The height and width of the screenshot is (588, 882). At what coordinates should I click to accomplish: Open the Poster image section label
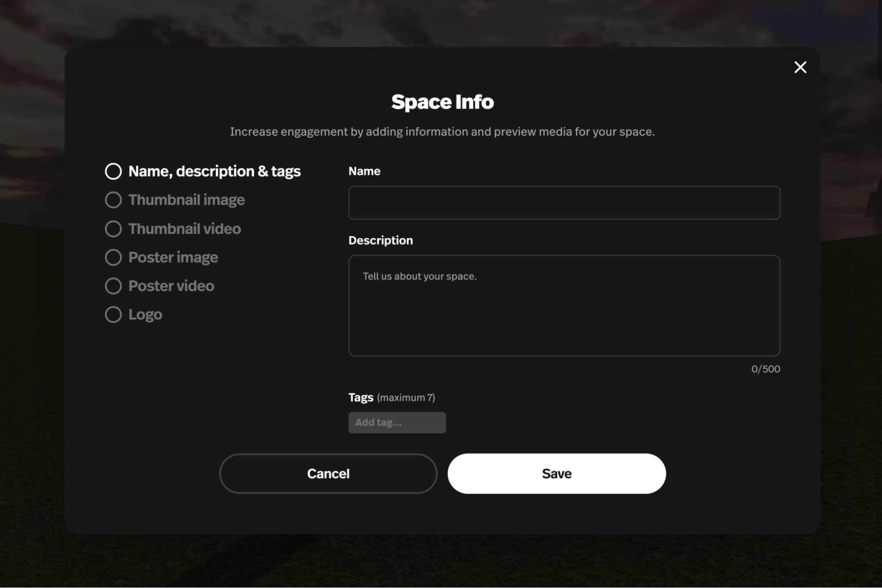click(x=173, y=257)
